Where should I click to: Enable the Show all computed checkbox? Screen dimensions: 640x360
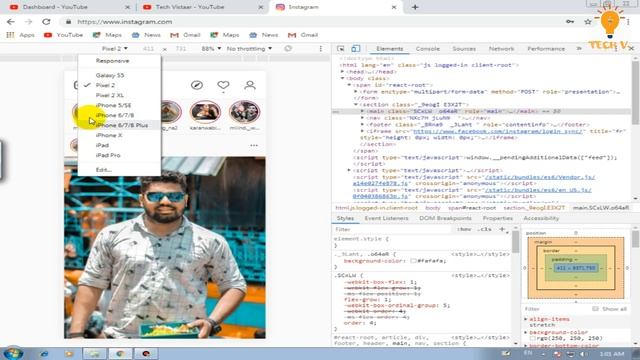point(596,309)
